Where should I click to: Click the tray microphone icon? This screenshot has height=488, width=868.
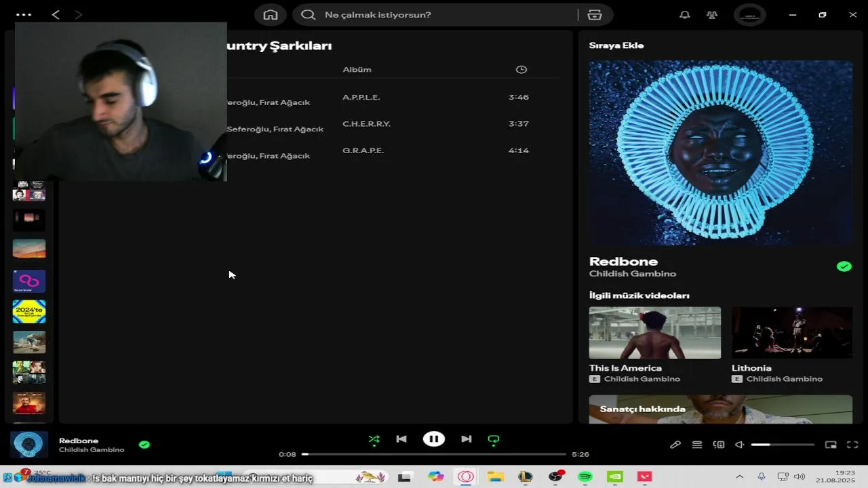point(762,477)
